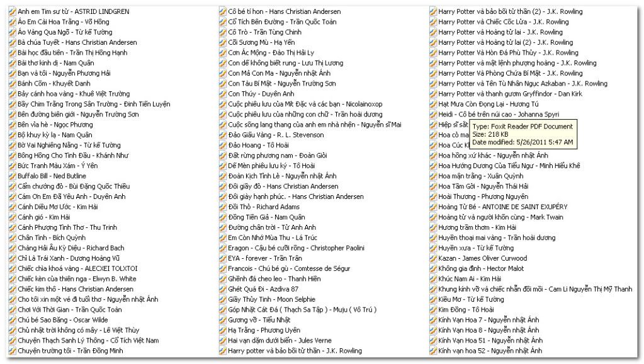Screen dimensions: 644x364
Task: Click "Cánh gió - Kim Hài" file name
Action: [x=44, y=217]
